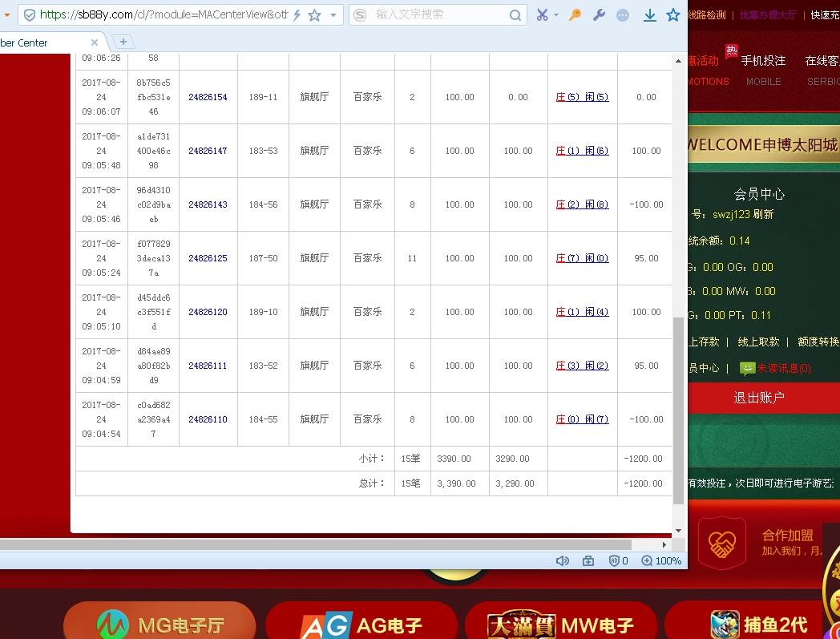Click the handshake 合作加盟 icon
The image size is (840, 639).
[x=722, y=544]
